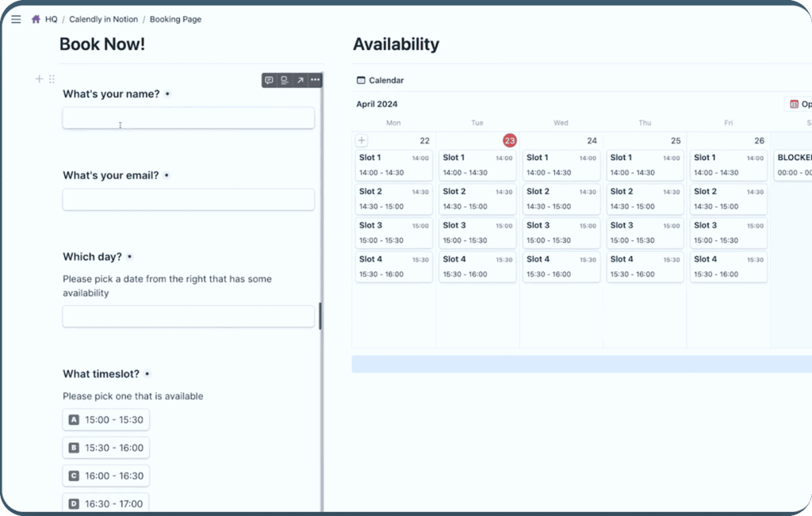This screenshot has width=812, height=516.
Task: Open Slot 3 card on Friday 26
Action: (729, 233)
